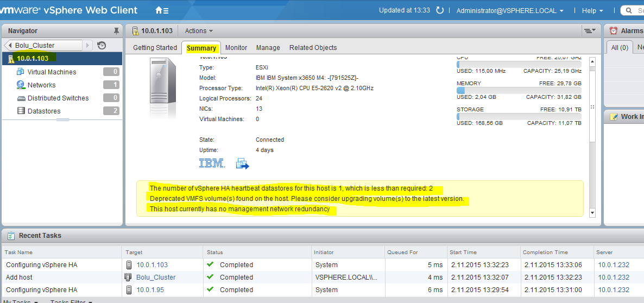Screen dimensions: 644x303
Task: Open the 10.0.1.95 target link in Recent Tasks
Action: (150, 290)
